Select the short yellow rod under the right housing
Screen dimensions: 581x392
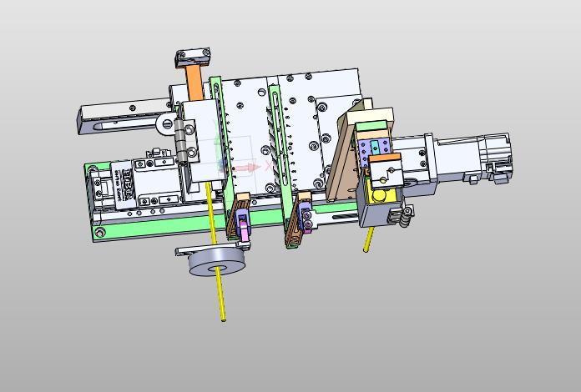(368, 240)
